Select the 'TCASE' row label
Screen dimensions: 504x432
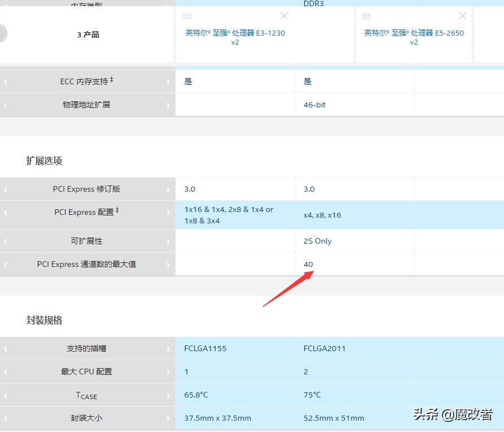(87, 395)
